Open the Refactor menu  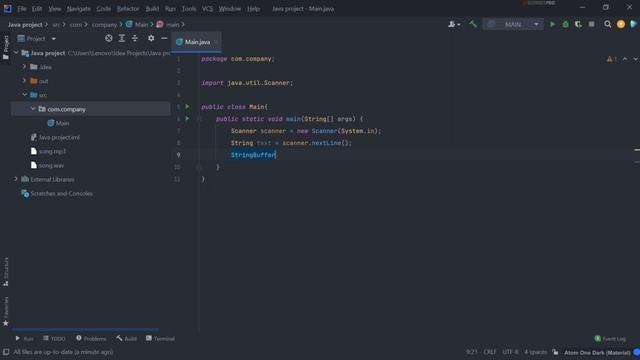[128, 9]
